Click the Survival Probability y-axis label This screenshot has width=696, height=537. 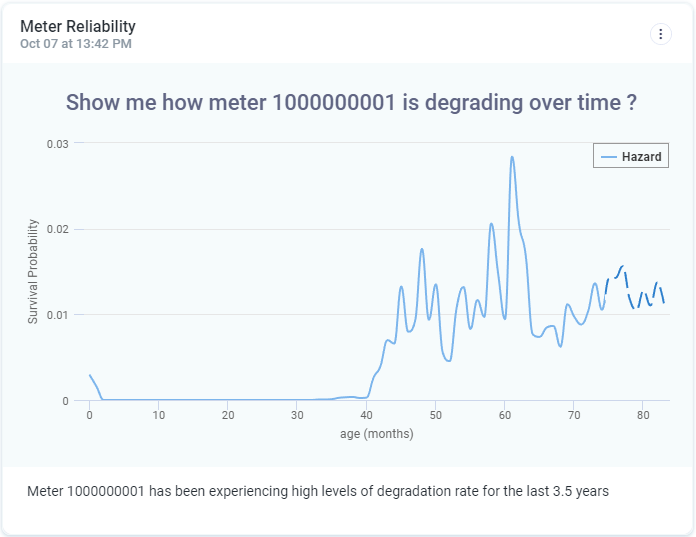(32, 272)
